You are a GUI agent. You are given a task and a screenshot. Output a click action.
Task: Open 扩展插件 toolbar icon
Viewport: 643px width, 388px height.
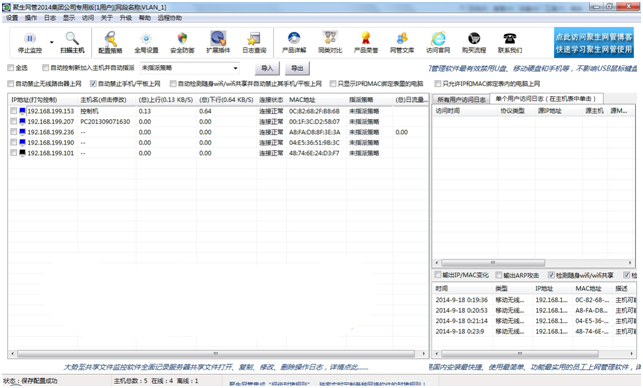pyautogui.click(x=218, y=38)
